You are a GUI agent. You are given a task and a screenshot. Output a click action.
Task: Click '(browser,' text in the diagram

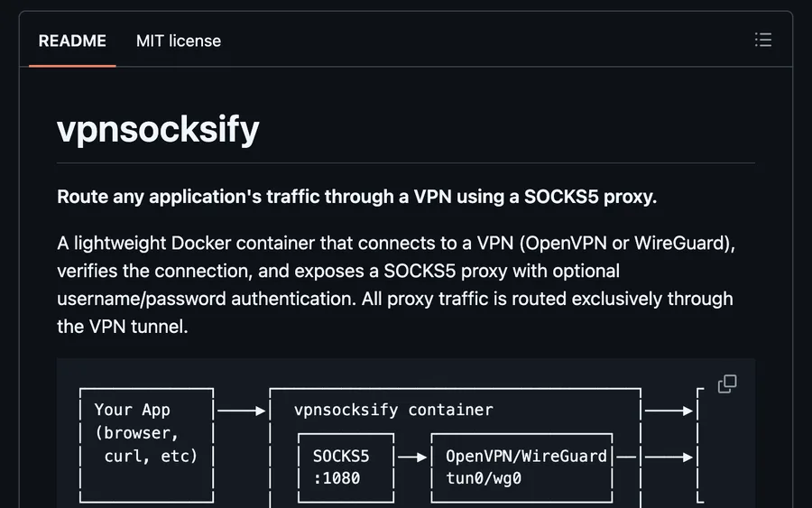pyautogui.click(x=137, y=433)
